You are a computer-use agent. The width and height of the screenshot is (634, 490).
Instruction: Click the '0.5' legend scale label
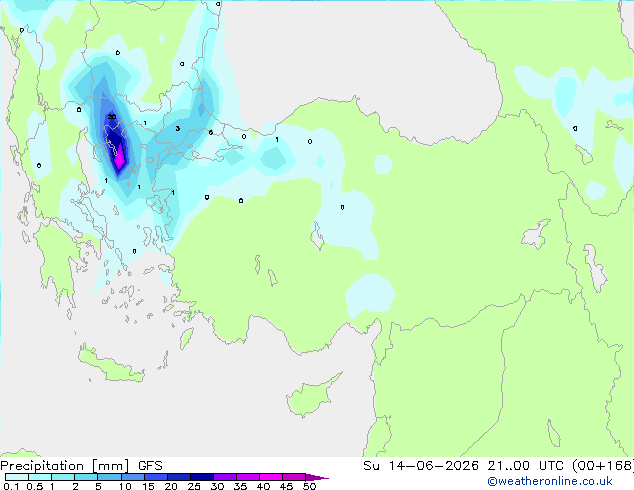click(35, 486)
